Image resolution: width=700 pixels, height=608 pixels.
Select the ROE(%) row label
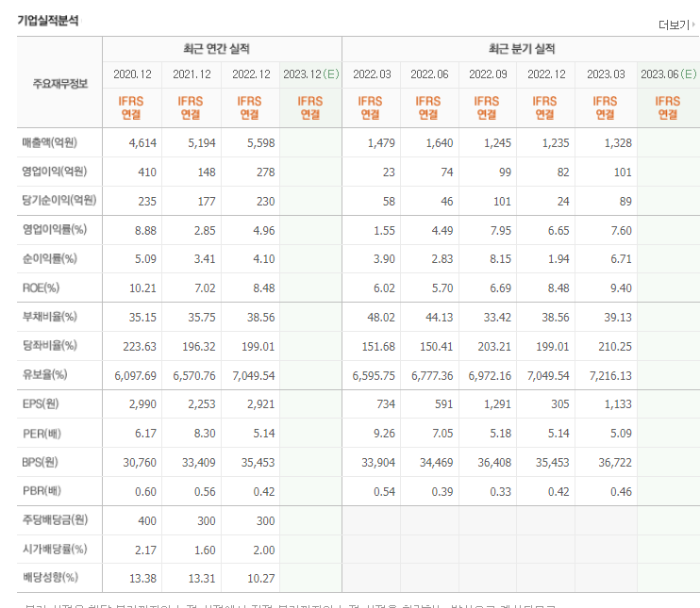[x=41, y=288]
